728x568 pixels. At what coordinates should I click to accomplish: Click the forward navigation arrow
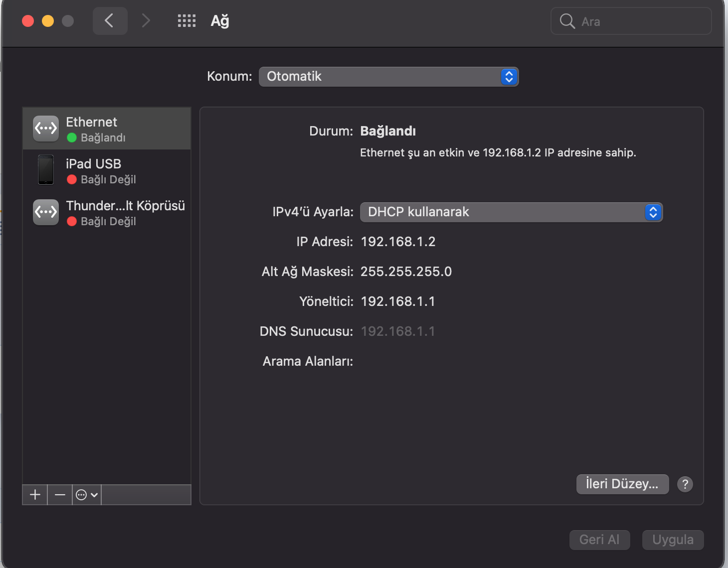[x=145, y=21]
